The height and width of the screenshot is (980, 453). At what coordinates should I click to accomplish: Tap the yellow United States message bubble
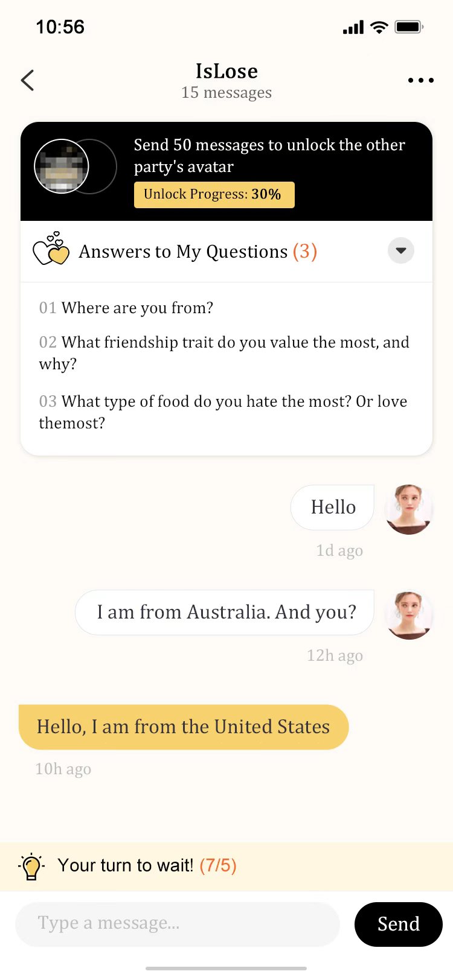coord(184,727)
